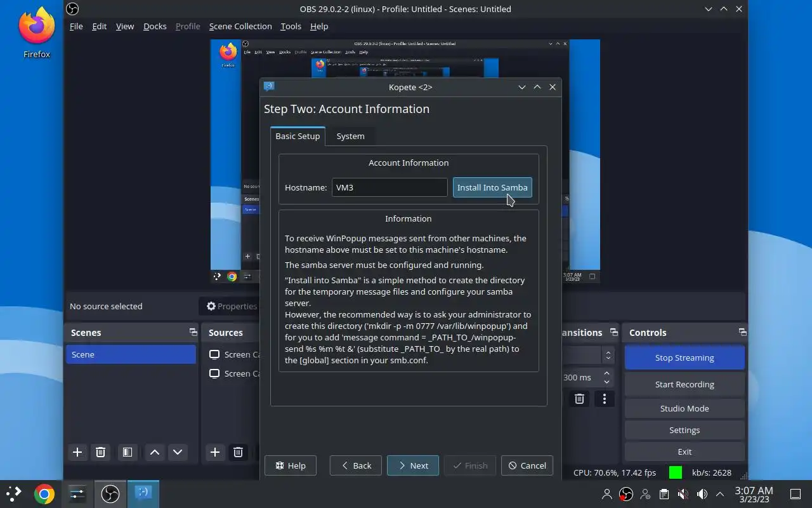
Task: Click the 300 ms transition duration field
Action: click(x=580, y=377)
